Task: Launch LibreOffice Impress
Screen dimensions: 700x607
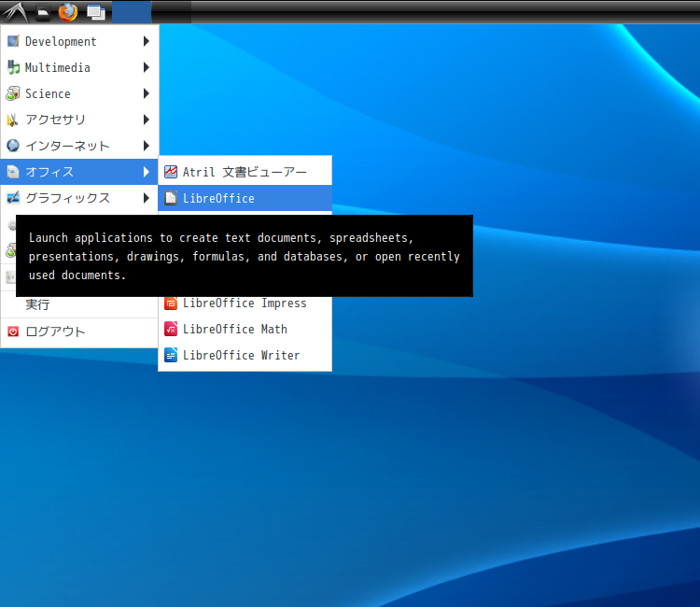Action: coord(245,303)
